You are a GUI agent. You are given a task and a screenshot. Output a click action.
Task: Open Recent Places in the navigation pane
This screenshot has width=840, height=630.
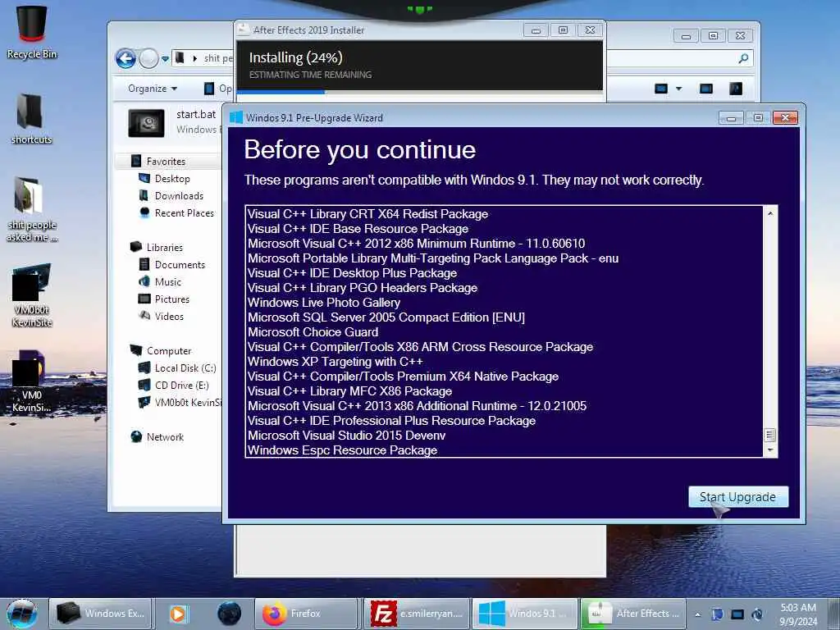[184, 212]
